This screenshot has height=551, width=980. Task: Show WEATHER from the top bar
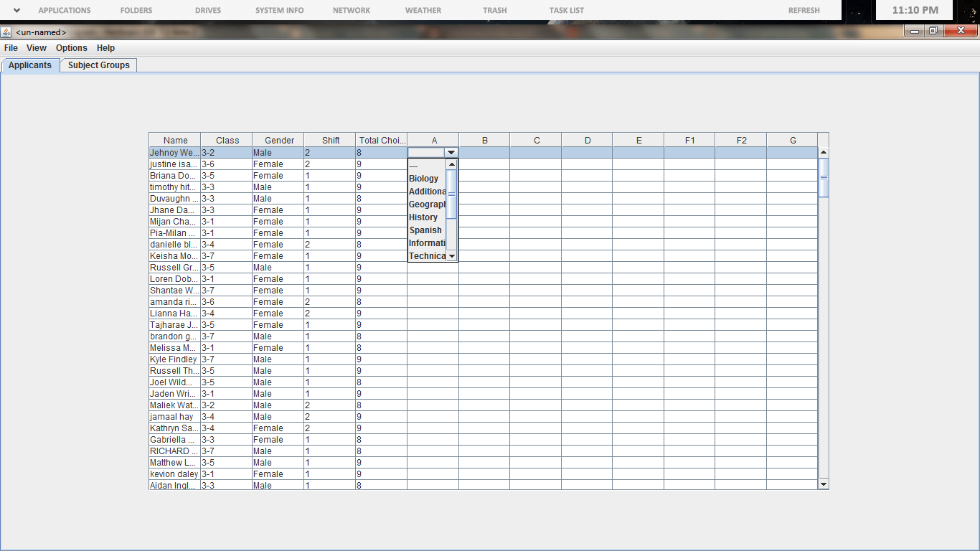pyautogui.click(x=423, y=11)
